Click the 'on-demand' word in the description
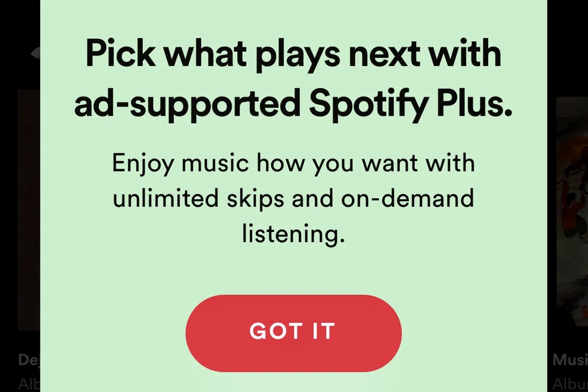The image size is (588, 392). pos(408,198)
